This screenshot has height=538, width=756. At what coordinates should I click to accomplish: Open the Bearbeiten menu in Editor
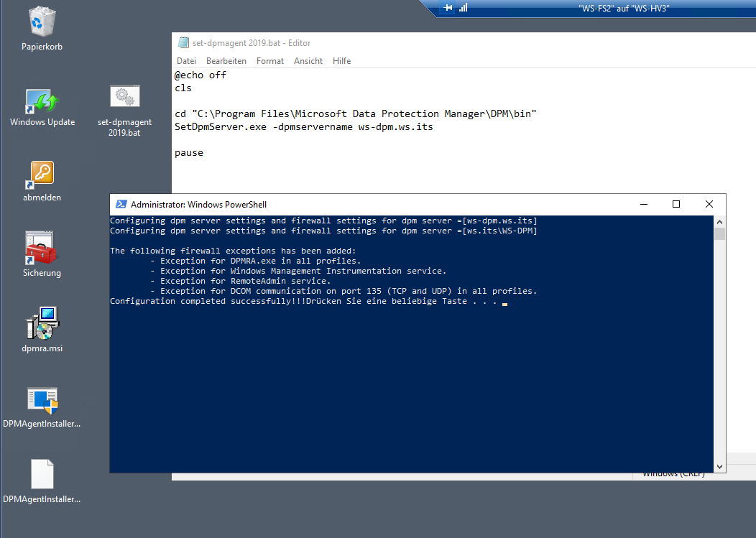(x=226, y=61)
